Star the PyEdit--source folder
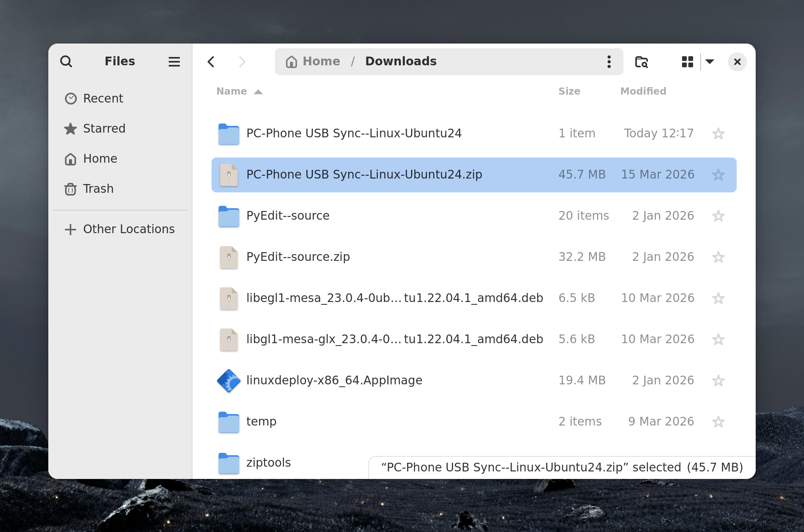804x532 pixels. [x=718, y=216]
